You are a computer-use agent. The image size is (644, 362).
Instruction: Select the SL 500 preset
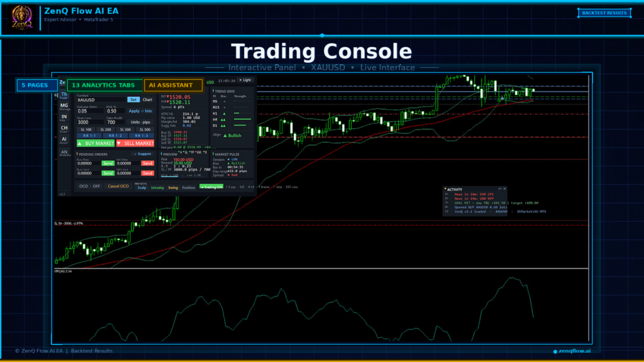[x=145, y=129]
